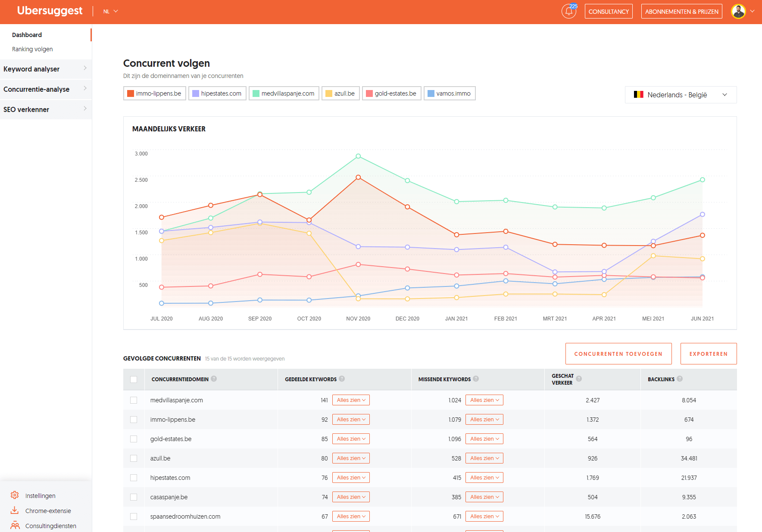Click azull.be MEI 2021 data point
762x532 pixels.
point(653,256)
